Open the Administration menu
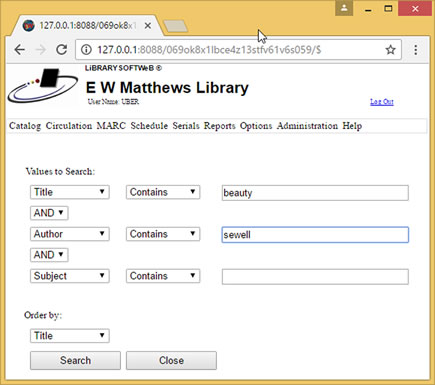Viewport: 435px width, 385px height. click(x=307, y=126)
